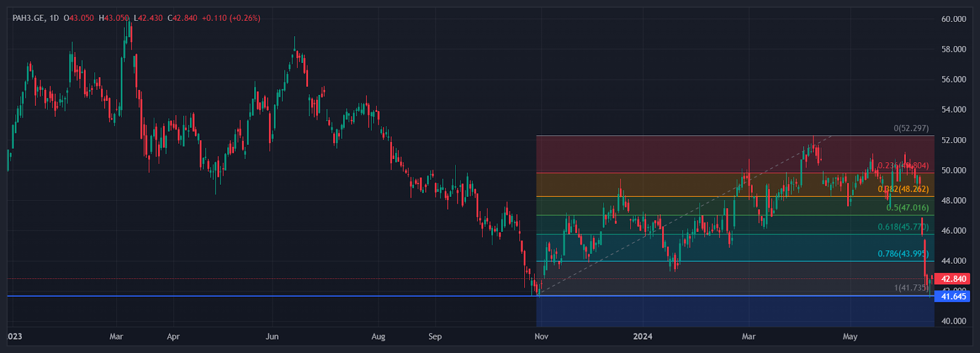The width and height of the screenshot is (980, 353).
Task: Click the 2024 label on time axis
Action: 643,336
